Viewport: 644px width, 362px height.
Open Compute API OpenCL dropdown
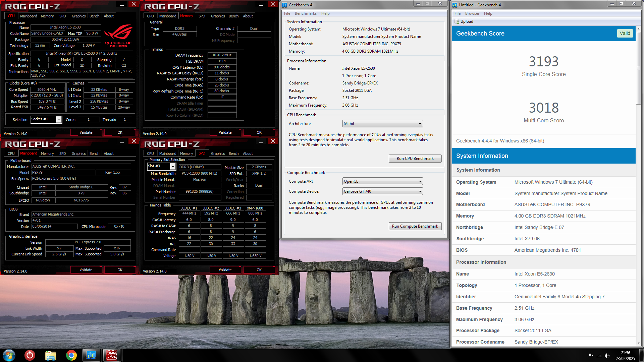[x=382, y=181]
